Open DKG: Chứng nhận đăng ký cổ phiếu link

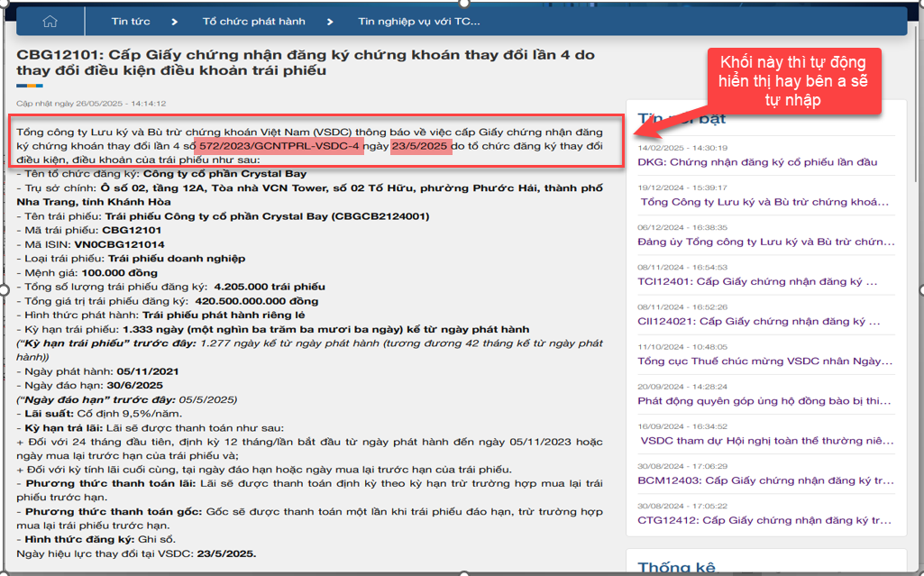click(x=757, y=162)
